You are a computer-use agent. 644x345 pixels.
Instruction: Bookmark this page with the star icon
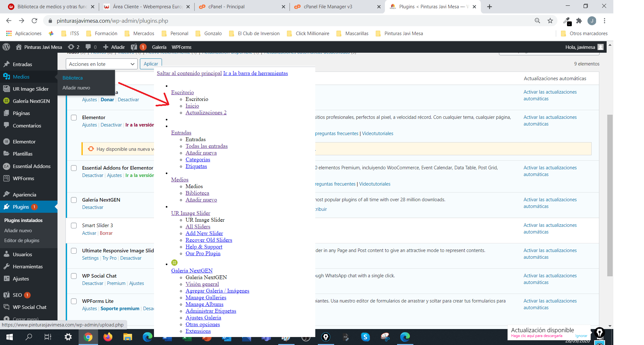point(550,21)
